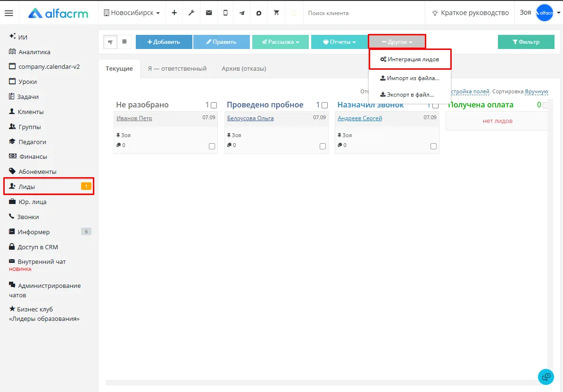The width and height of the screenshot is (563, 392).
Task: Click the Править button
Action: point(222,42)
